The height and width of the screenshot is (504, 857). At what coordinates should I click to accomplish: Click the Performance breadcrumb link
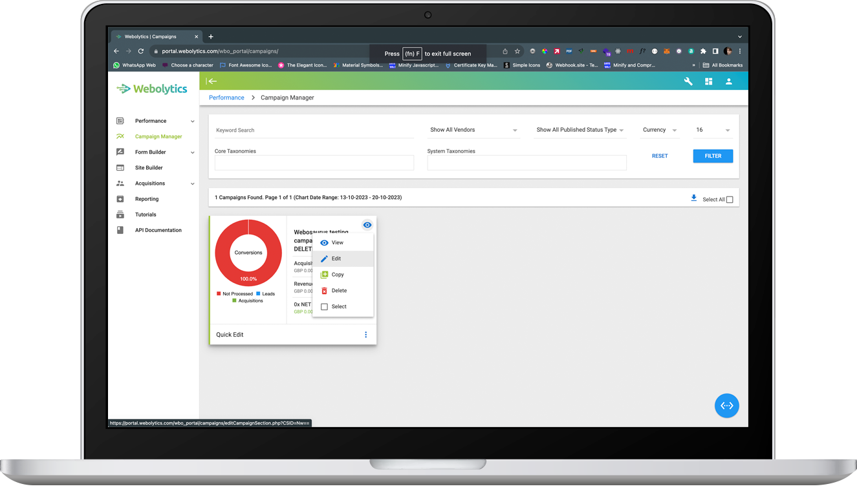(x=226, y=97)
